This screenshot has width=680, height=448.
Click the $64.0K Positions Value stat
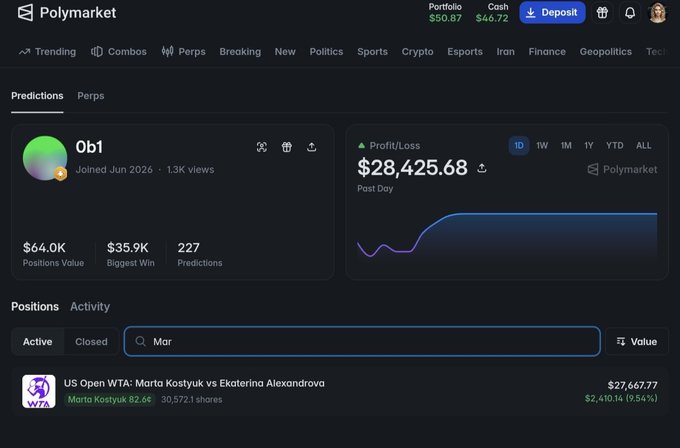pyautogui.click(x=53, y=254)
